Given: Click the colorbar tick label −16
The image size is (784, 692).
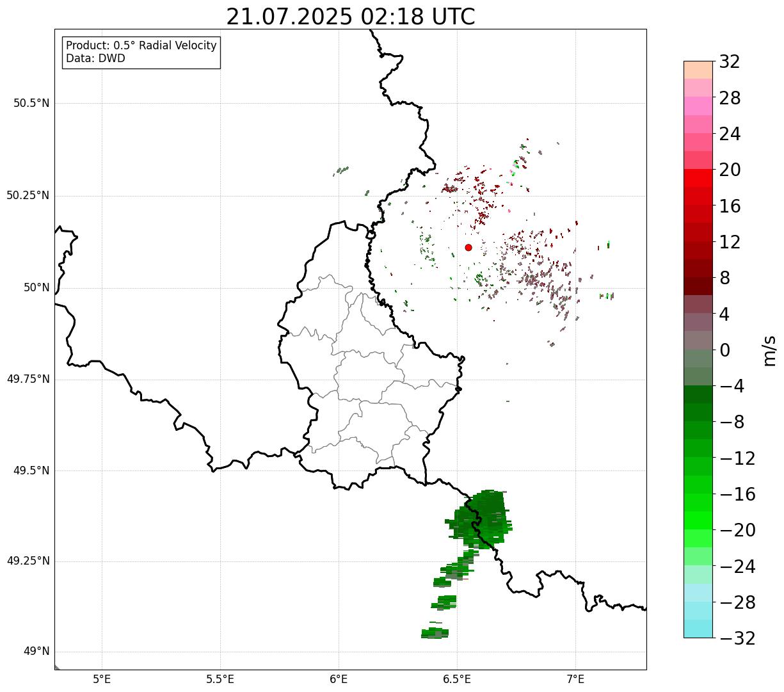Looking at the screenshot, I should [737, 494].
